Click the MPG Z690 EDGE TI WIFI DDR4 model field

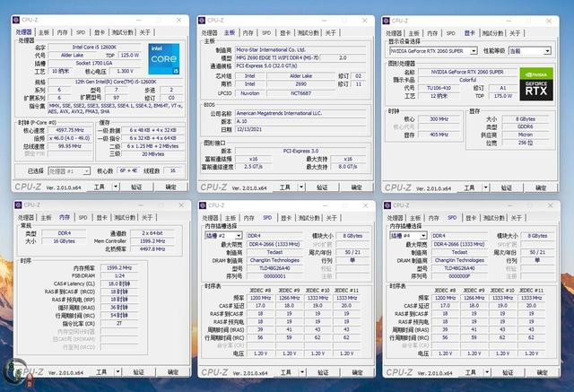[277, 57]
